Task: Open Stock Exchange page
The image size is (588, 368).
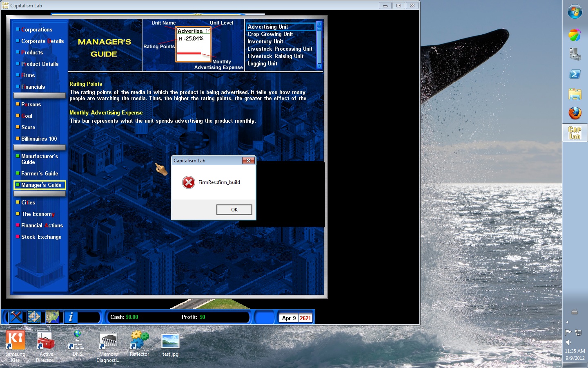Action: coord(41,237)
